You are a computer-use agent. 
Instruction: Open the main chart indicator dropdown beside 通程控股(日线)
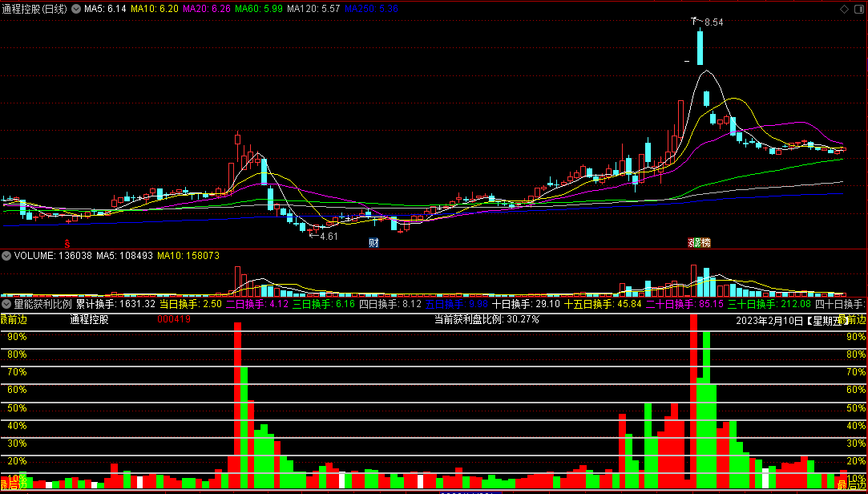tap(76, 9)
